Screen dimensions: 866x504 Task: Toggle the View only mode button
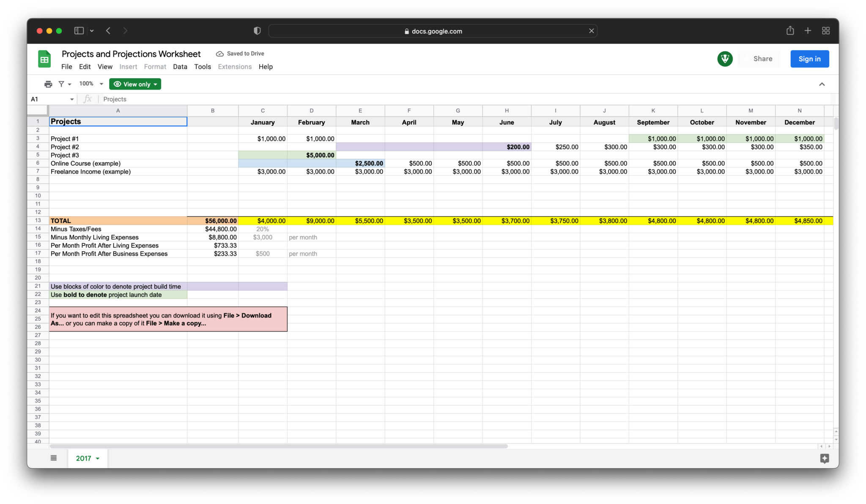point(135,84)
